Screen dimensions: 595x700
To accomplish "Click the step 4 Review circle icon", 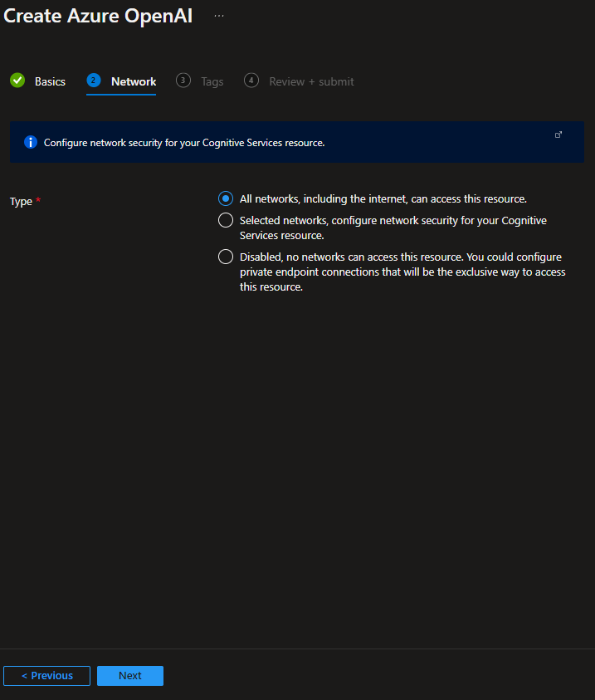I will point(251,81).
